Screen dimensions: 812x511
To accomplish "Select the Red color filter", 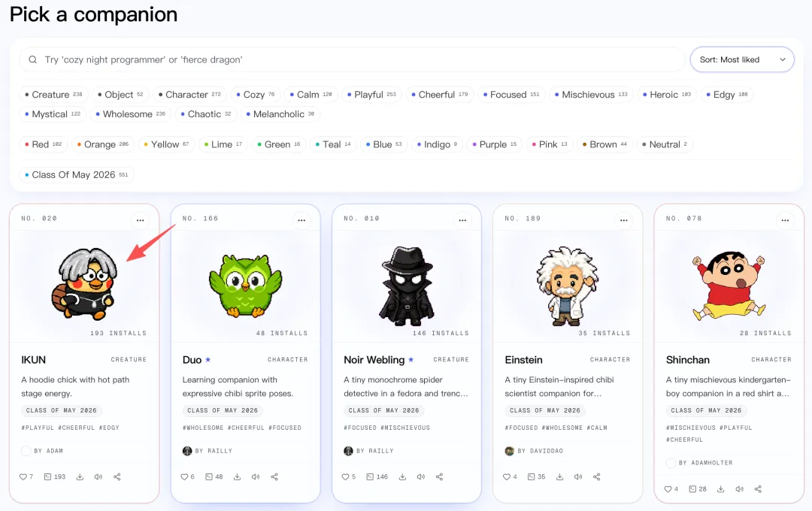I will click(44, 144).
